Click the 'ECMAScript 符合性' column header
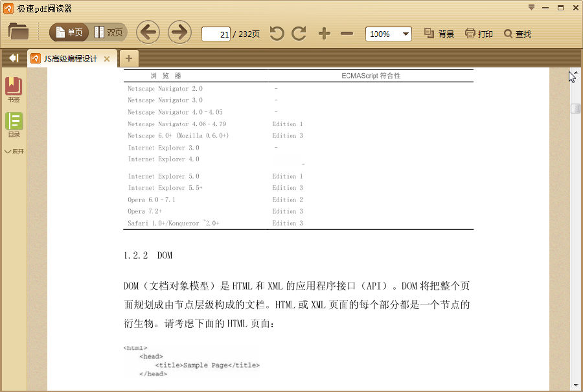This screenshot has width=583, height=392. (371, 76)
